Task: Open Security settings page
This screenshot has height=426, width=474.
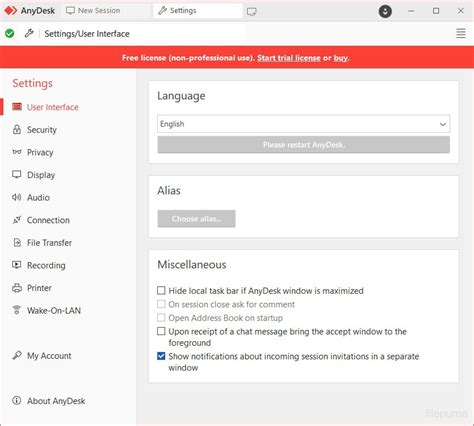Action: point(42,130)
